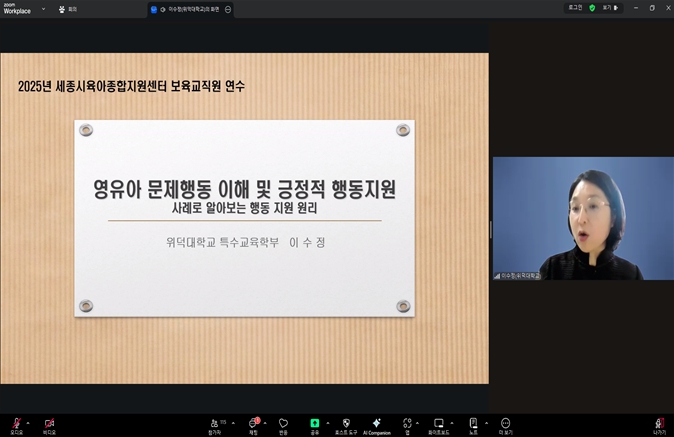Click the leave meeting (나가기) button
The width and height of the screenshot is (674, 437).
pos(659,425)
